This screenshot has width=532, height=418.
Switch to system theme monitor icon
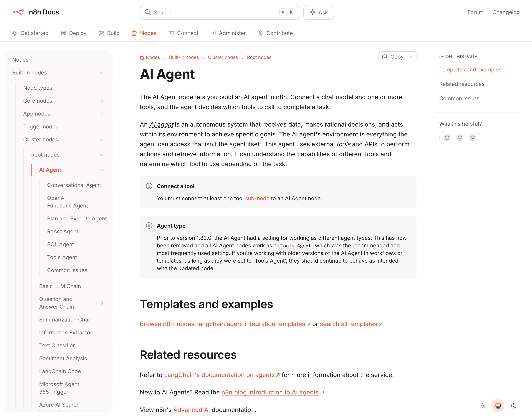(x=498, y=406)
